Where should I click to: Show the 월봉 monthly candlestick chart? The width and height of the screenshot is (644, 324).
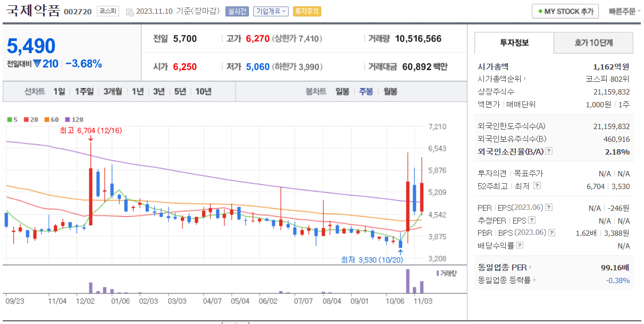pyautogui.click(x=390, y=91)
